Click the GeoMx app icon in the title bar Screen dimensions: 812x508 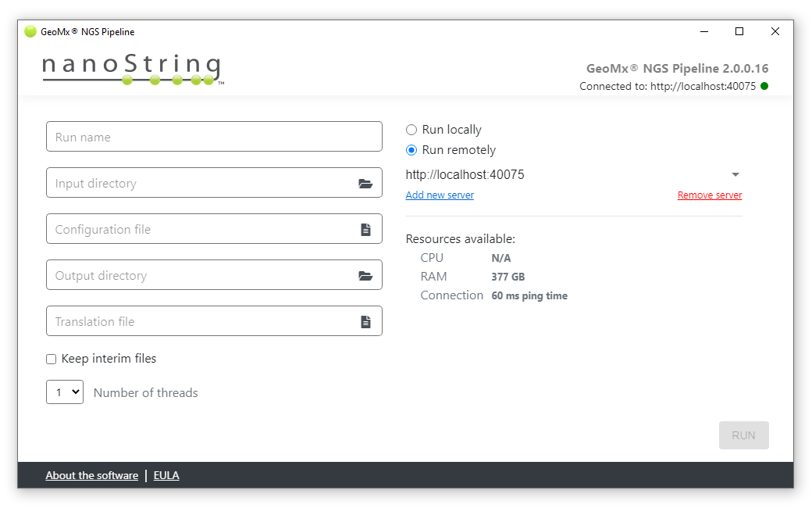(30, 31)
